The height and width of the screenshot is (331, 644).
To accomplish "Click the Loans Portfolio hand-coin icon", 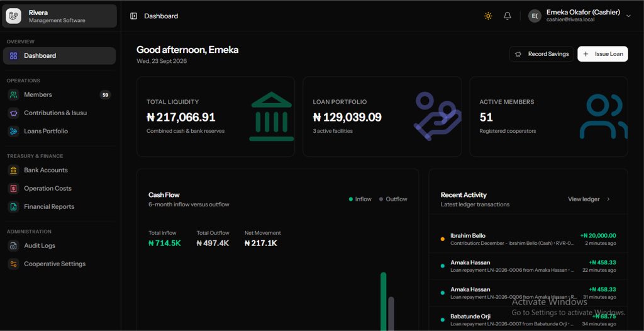I will point(14,131).
